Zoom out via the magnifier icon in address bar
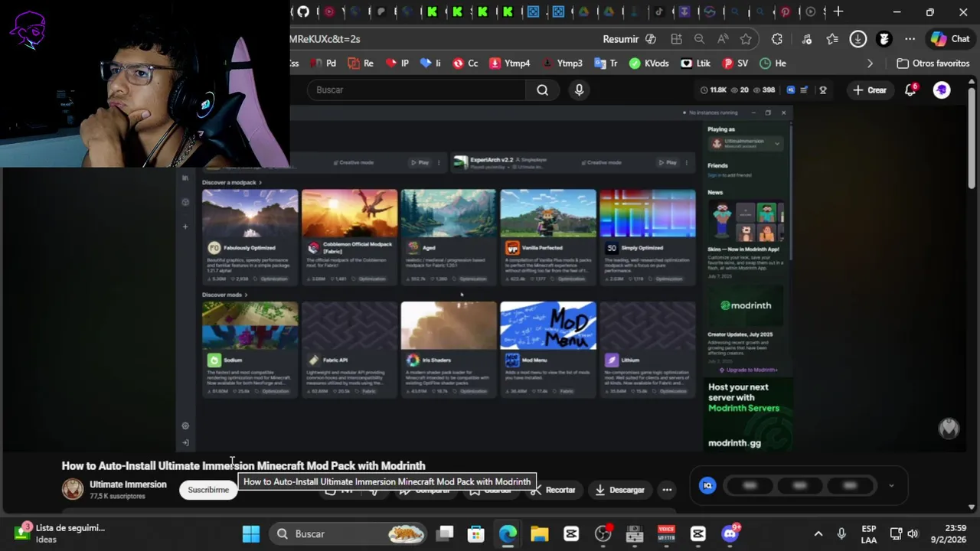This screenshot has width=980, height=551. point(699,39)
